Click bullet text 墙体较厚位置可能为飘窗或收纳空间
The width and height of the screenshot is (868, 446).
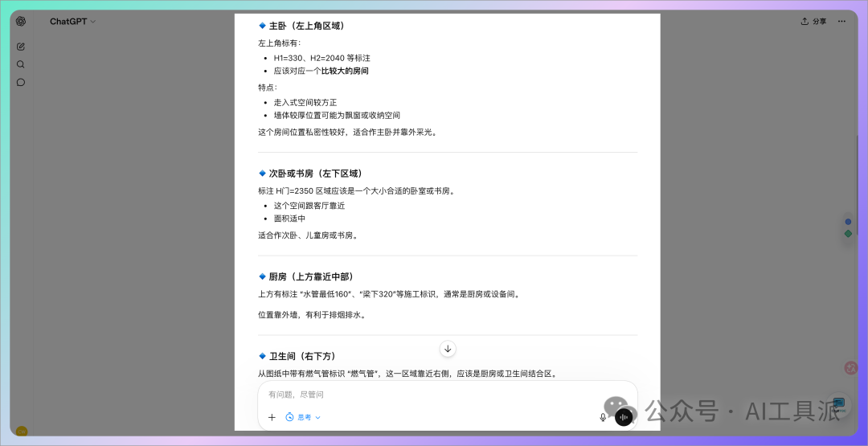click(337, 116)
